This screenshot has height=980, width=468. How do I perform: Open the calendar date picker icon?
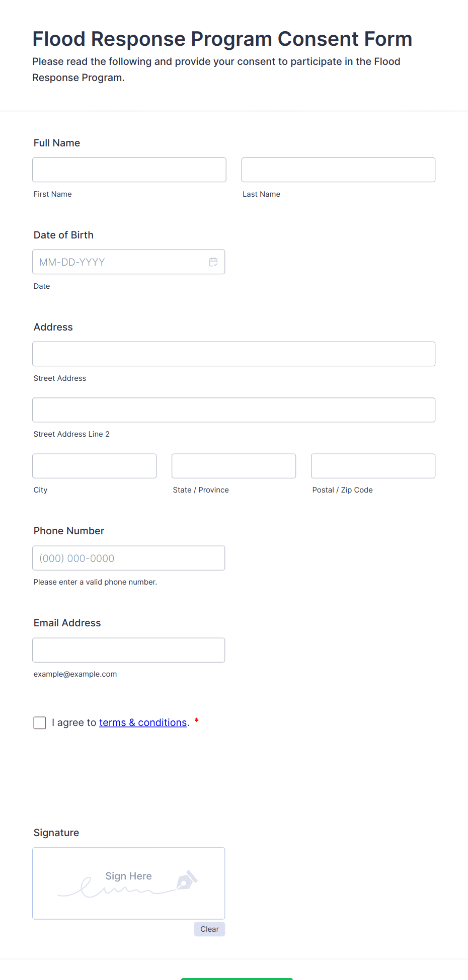[213, 262]
